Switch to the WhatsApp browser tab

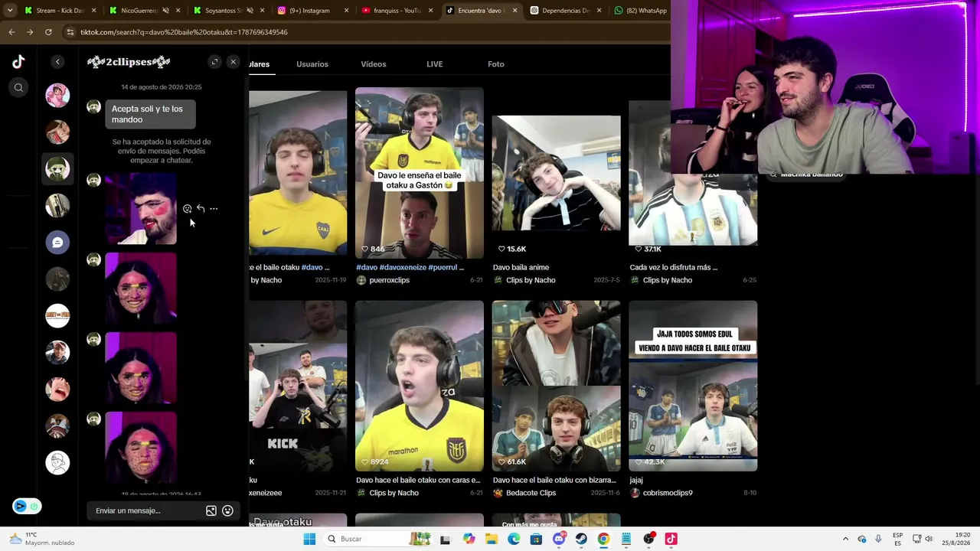point(640,11)
